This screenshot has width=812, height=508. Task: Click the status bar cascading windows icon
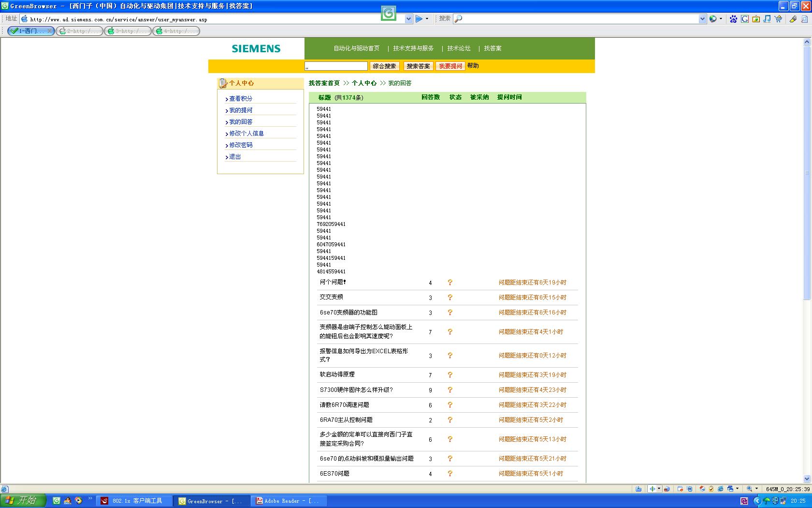tap(730, 489)
